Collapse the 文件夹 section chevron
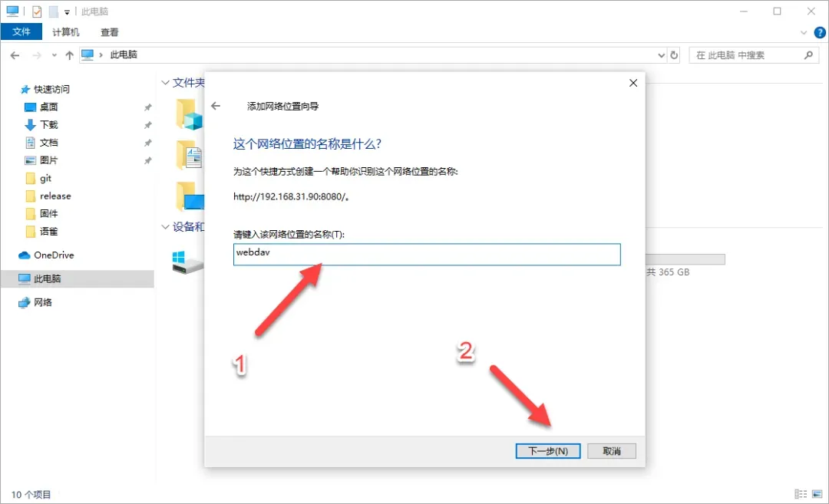Screen dimensions: 829x504 pos(165,82)
